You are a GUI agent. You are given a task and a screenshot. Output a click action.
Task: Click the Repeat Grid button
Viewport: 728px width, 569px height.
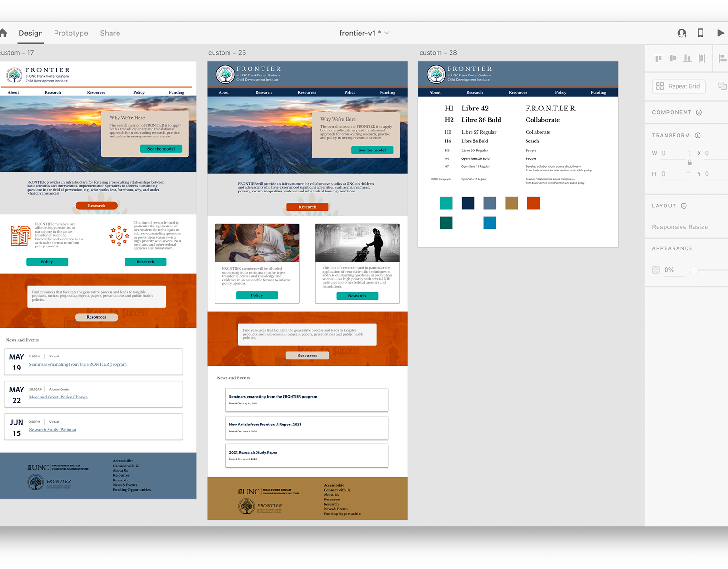[679, 86]
